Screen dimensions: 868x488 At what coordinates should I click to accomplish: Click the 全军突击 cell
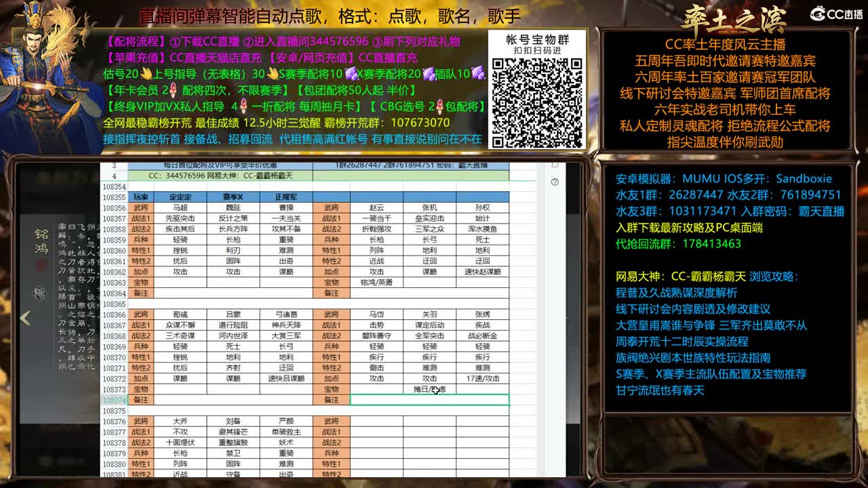tap(430, 336)
